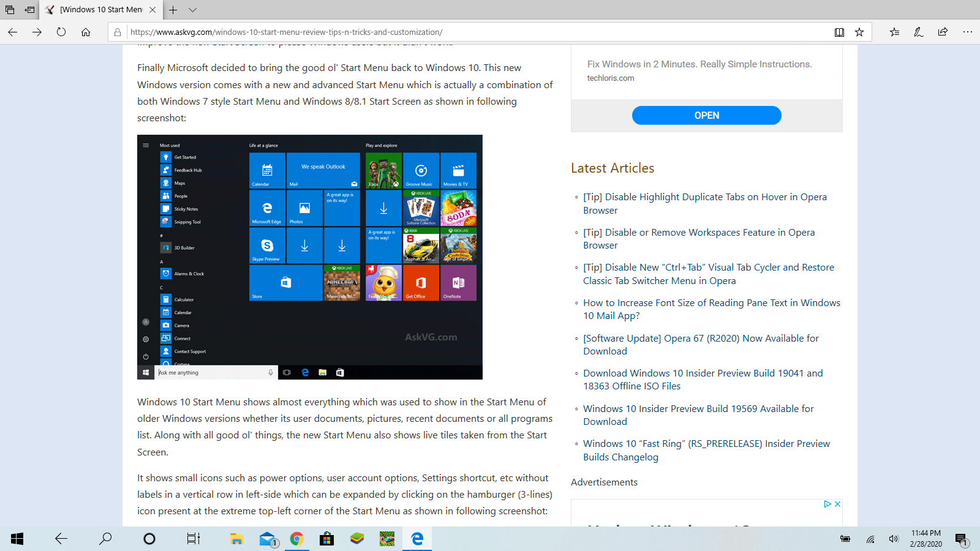
Task: Open a new tab
Action: [x=173, y=10]
